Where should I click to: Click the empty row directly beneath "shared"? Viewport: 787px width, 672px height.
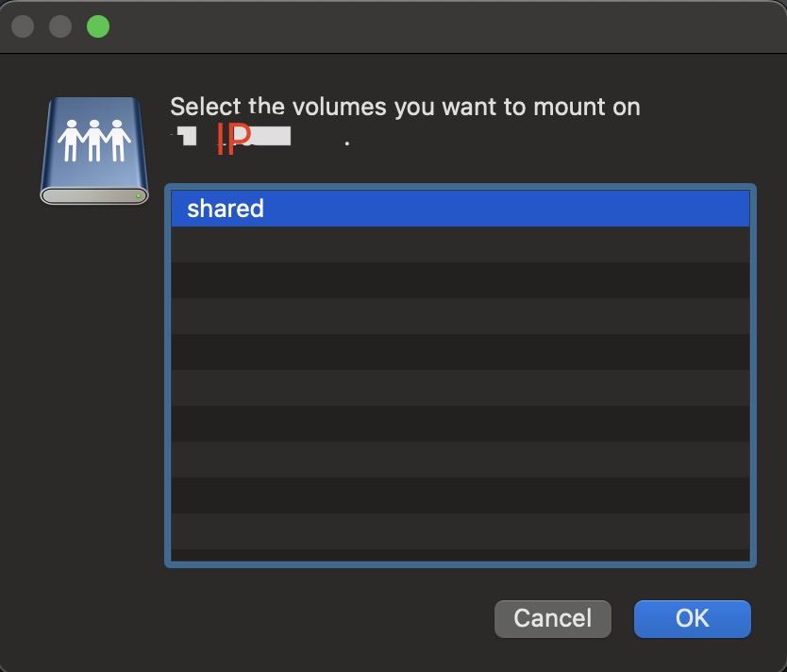(460, 244)
